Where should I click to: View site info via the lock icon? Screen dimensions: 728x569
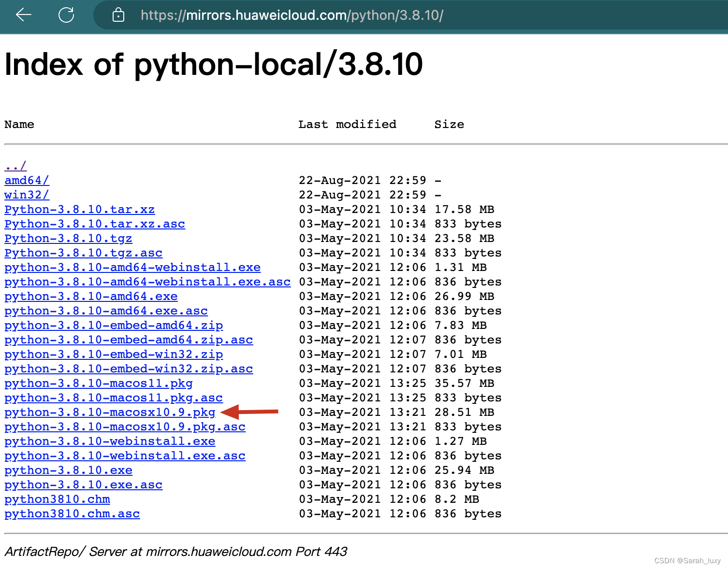[118, 15]
